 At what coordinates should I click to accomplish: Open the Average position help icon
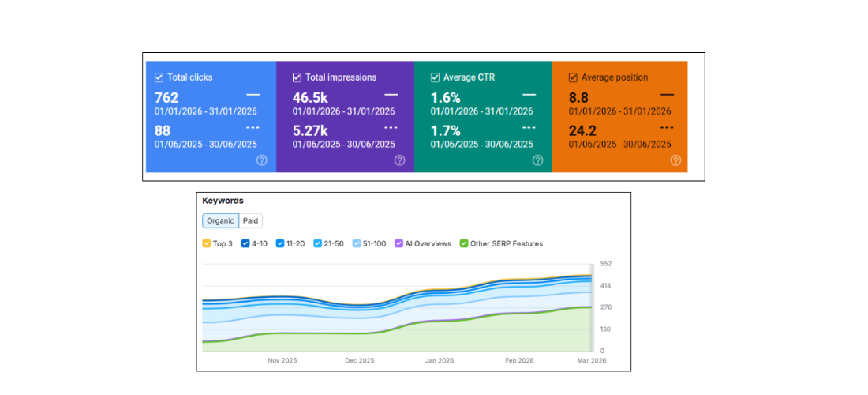pyautogui.click(x=675, y=160)
